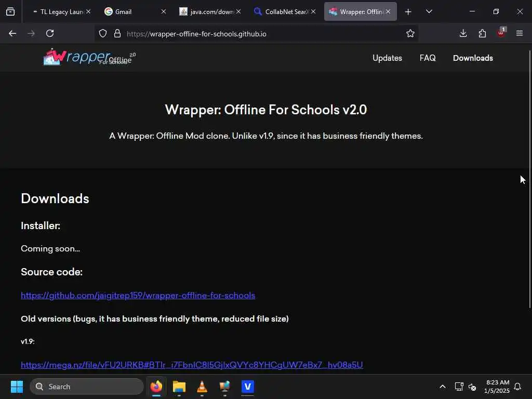
Task: Click the Old versions description line
Action: [x=155, y=318]
